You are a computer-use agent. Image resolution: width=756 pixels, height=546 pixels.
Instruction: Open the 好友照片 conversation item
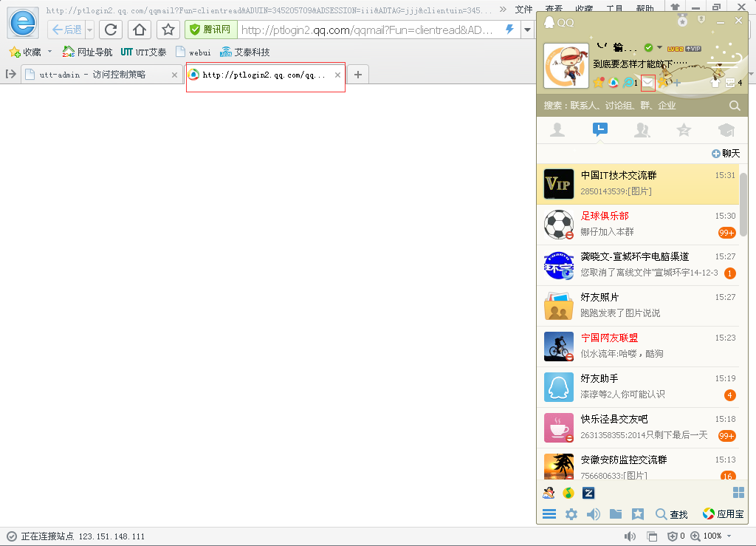tap(638, 306)
